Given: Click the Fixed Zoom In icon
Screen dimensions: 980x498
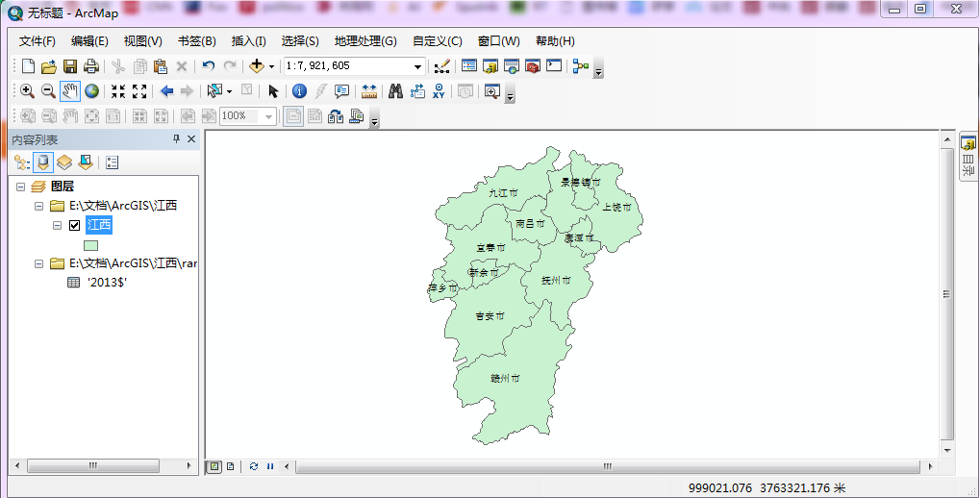Looking at the screenshot, I should [x=118, y=91].
